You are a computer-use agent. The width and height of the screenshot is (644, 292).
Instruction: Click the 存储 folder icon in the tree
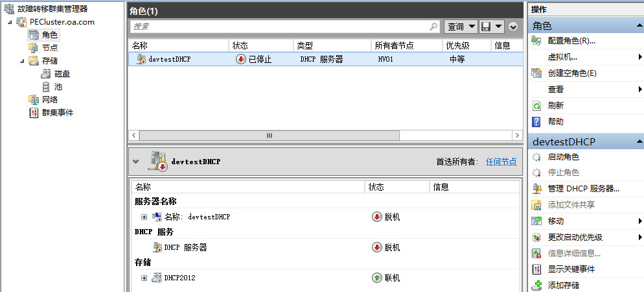(x=34, y=61)
